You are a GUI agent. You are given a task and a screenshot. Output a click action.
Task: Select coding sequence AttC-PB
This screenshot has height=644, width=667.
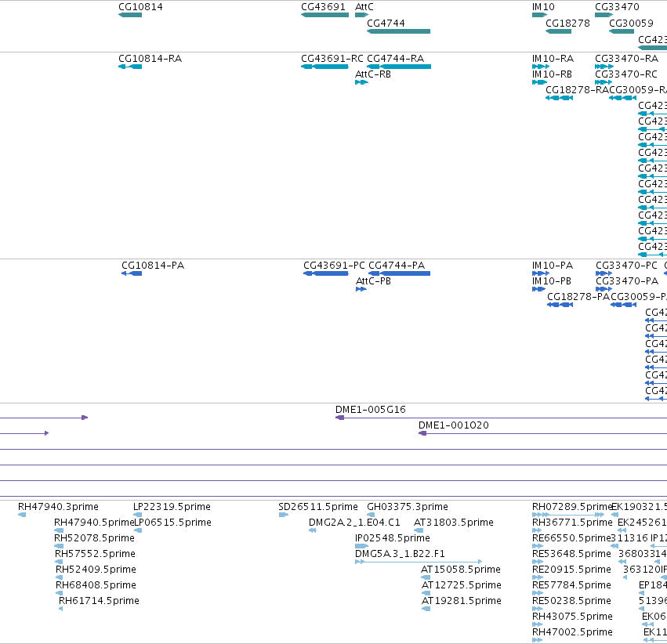(361, 289)
